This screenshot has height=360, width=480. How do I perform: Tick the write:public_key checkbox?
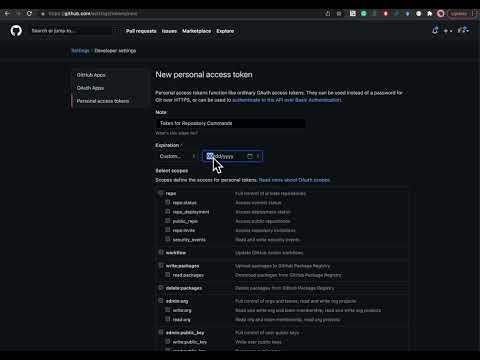pyautogui.click(x=168, y=342)
